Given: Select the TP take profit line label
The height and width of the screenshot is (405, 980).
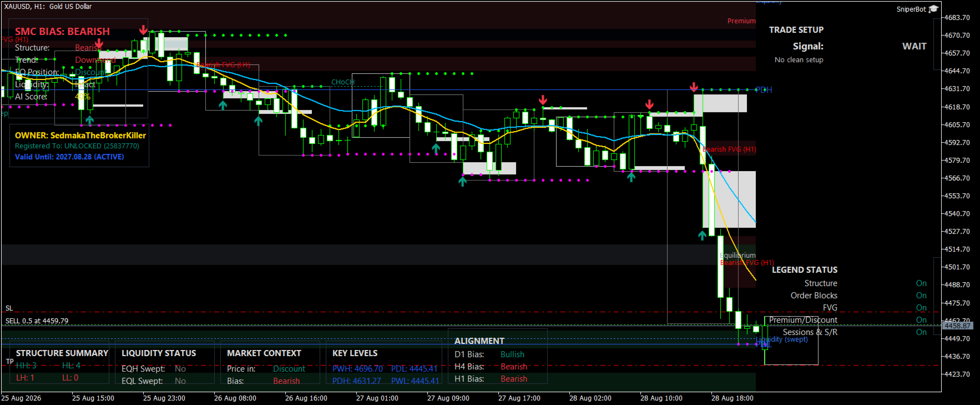Looking at the screenshot, I should point(9,362).
